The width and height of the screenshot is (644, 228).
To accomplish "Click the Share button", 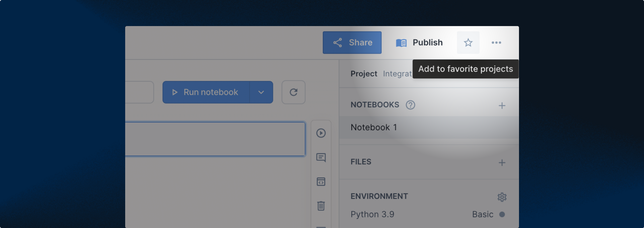I will (352, 43).
